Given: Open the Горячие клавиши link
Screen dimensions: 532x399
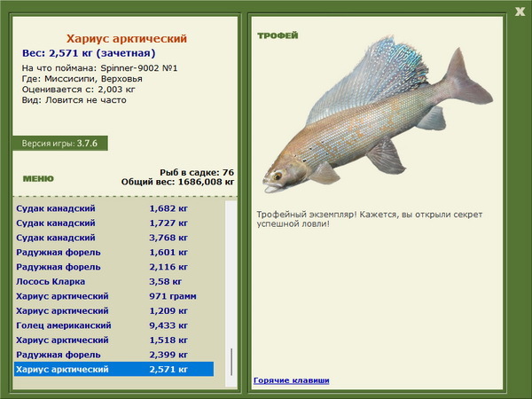Looking at the screenshot, I should (x=292, y=380).
